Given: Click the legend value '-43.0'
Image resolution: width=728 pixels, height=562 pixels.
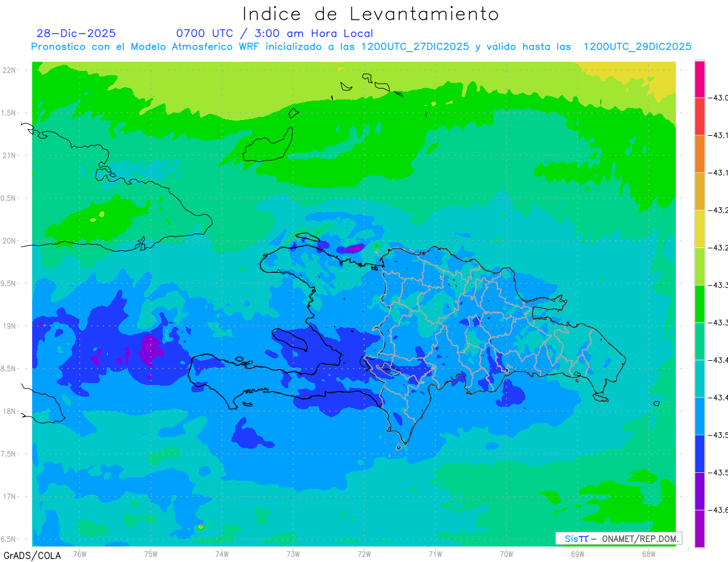Looking at the screenshot, I should pos(719,98).
